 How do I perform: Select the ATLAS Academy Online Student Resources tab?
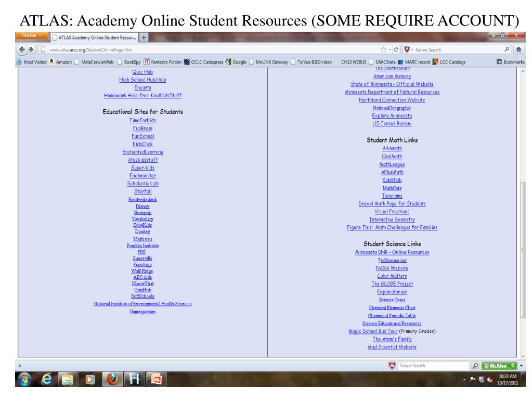click(x=94, y=37)
